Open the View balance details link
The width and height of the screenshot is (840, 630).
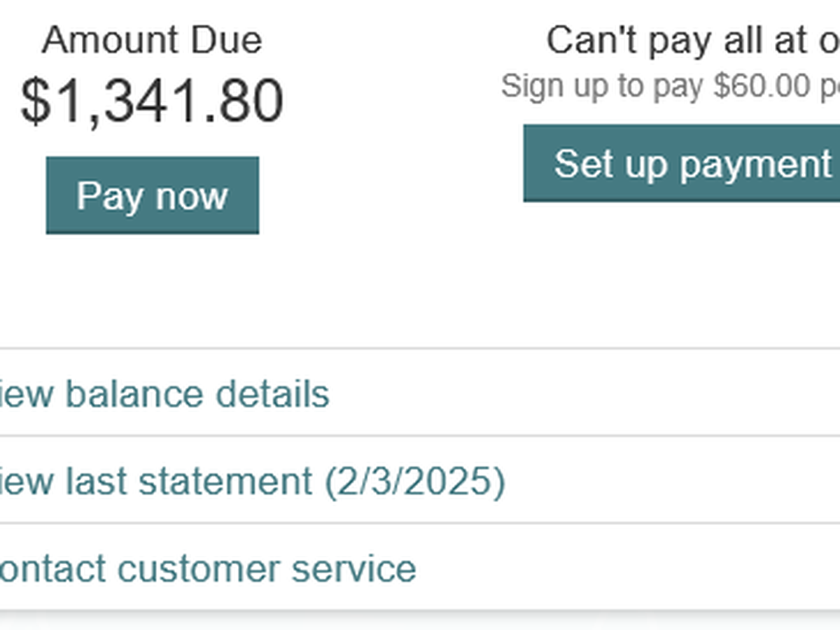pyautogui.click(x=164, y=394)
